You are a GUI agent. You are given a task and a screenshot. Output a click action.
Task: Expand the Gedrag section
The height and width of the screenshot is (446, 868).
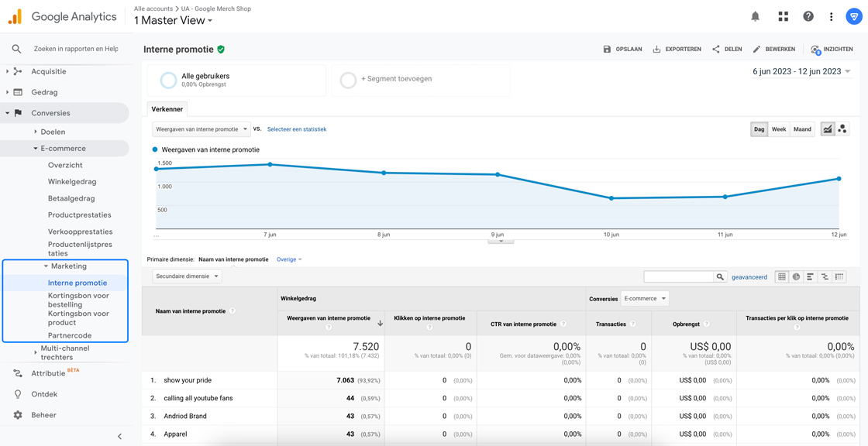tap(8, 92)
